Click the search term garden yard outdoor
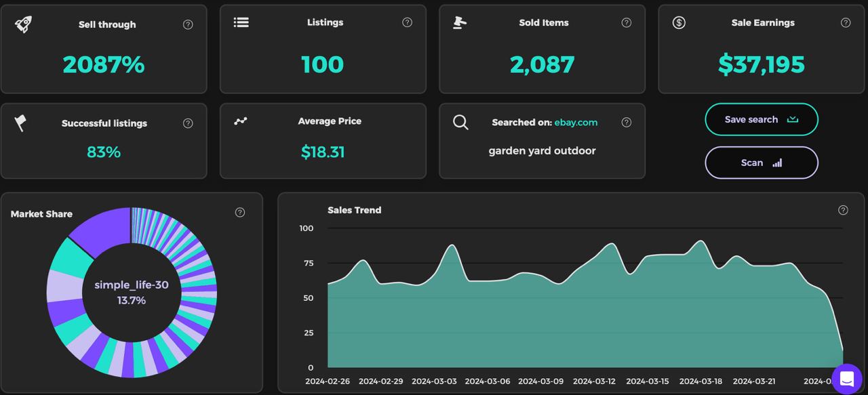 pos(542,150)
